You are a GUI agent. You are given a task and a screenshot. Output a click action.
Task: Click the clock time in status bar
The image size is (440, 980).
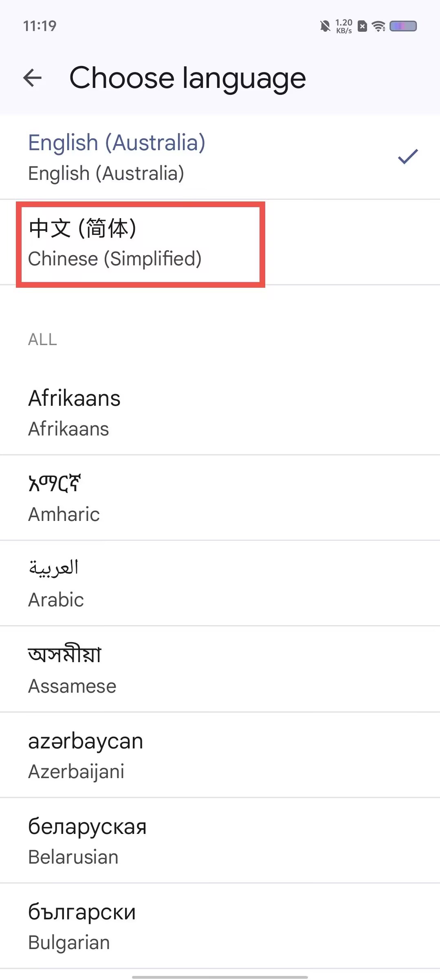(40, 26)
